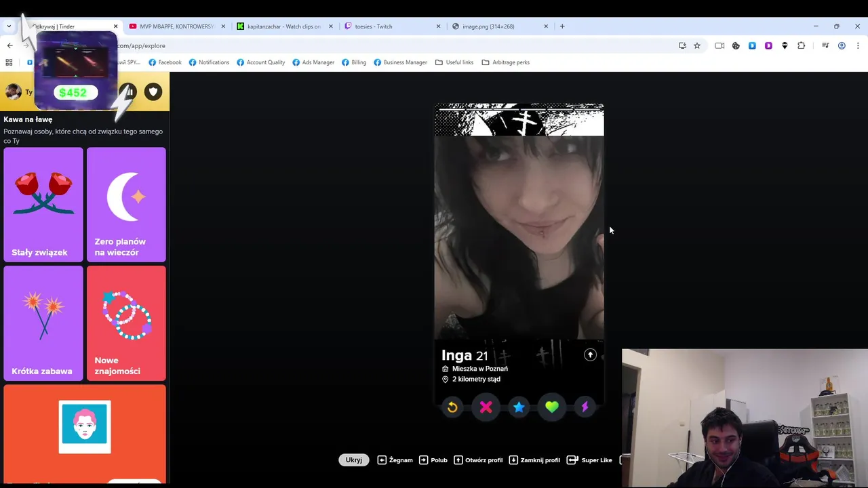Close the MVP MBAPPE tab
The width and height of the screenshot is (868, 488).
223,26
